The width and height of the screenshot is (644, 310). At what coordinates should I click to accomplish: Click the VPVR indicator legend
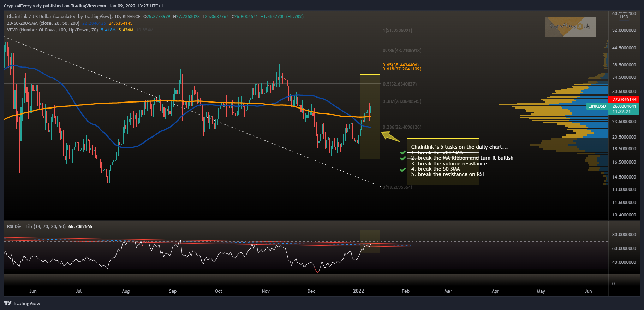tap(52, 30)
